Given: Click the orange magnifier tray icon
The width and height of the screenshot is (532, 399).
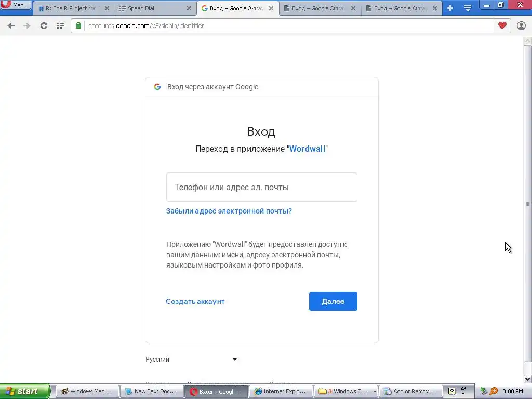Looking at the screenshot, I should click(494, 391).
